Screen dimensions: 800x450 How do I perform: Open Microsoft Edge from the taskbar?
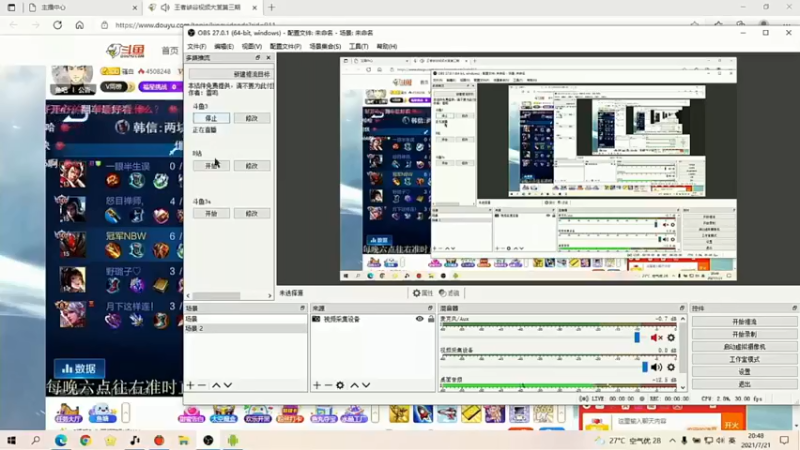[61, 440]
